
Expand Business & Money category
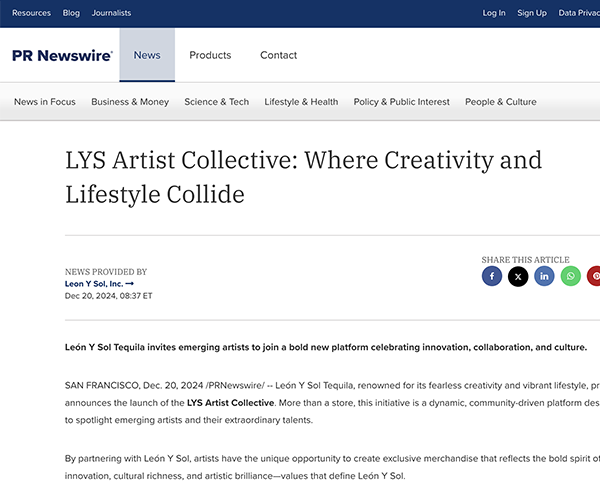click(x=130, y=102)
